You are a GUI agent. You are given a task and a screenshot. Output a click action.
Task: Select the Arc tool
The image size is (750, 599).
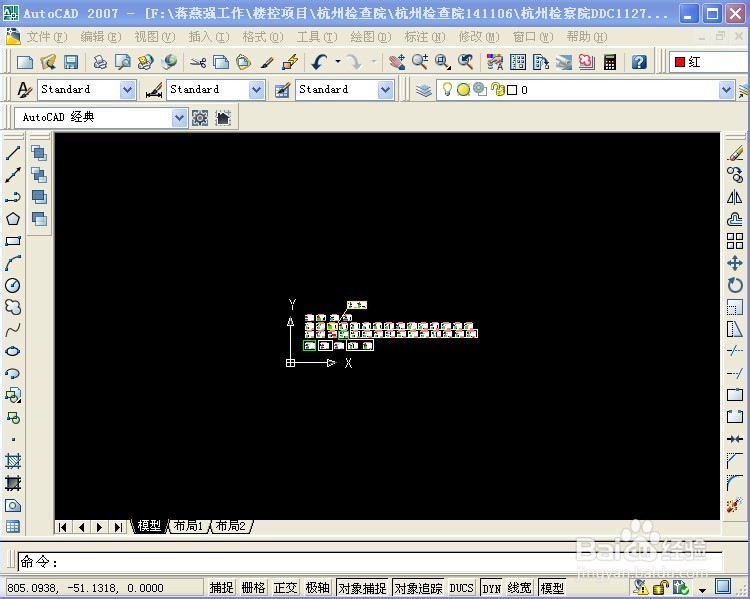[13, 263]
